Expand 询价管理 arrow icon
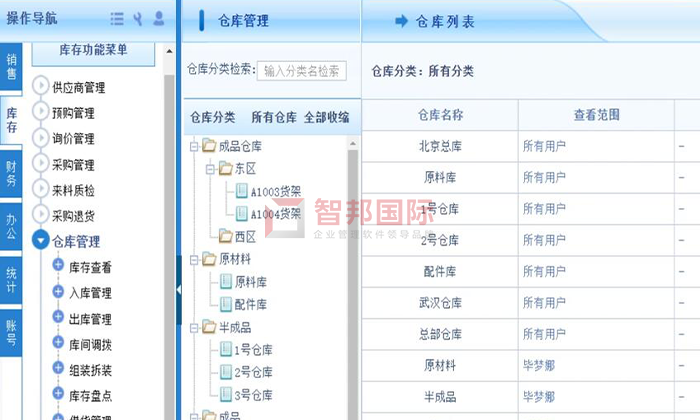This screenshot has width=700, height=420. (41, 137)
